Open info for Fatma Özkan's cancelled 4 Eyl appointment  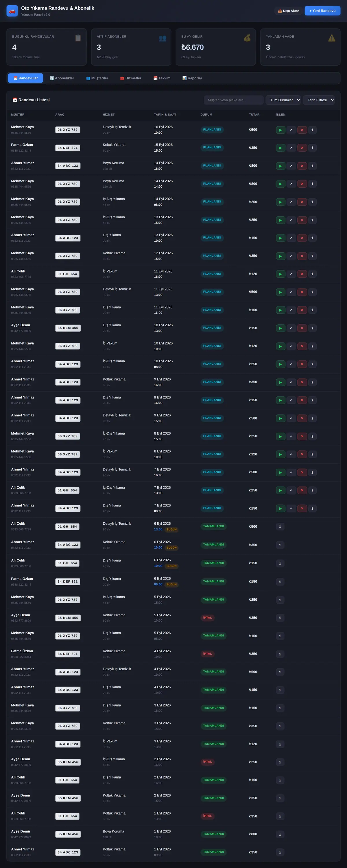280,654
